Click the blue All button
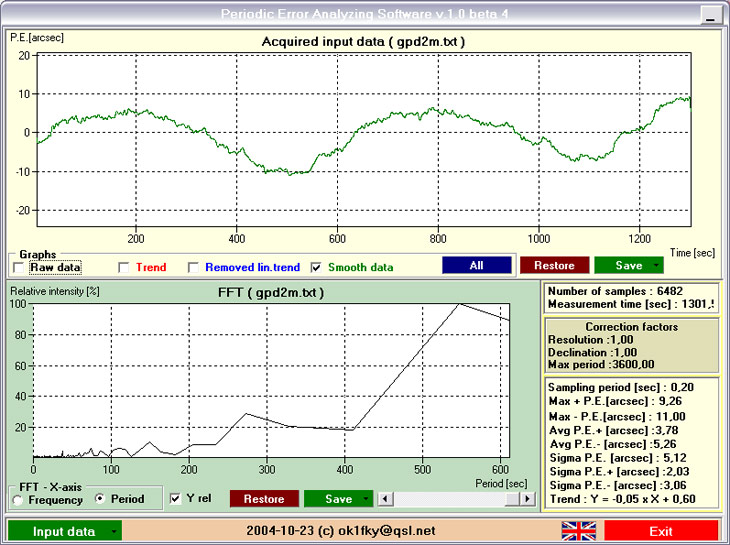The height and width of the screenshot is (545, 730). pyautogui.click(x=477, y=265)
